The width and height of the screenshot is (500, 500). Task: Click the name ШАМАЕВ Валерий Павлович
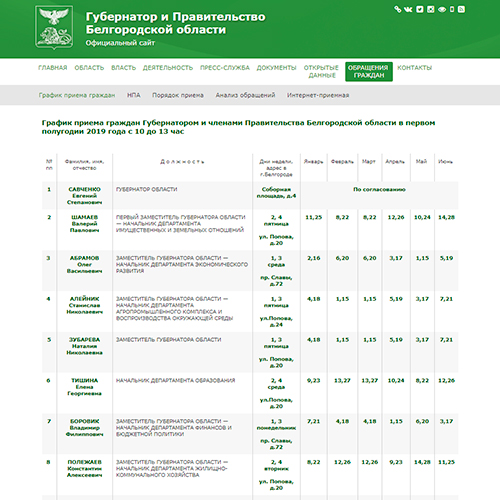click(x=84, y=224)
